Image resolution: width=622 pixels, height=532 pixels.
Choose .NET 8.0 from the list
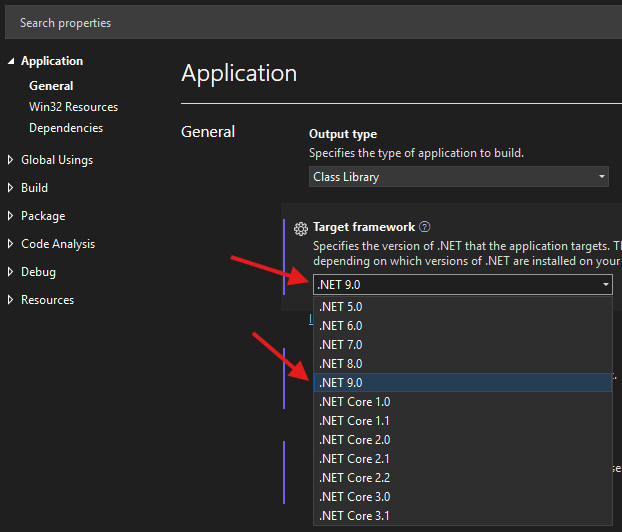463,364
